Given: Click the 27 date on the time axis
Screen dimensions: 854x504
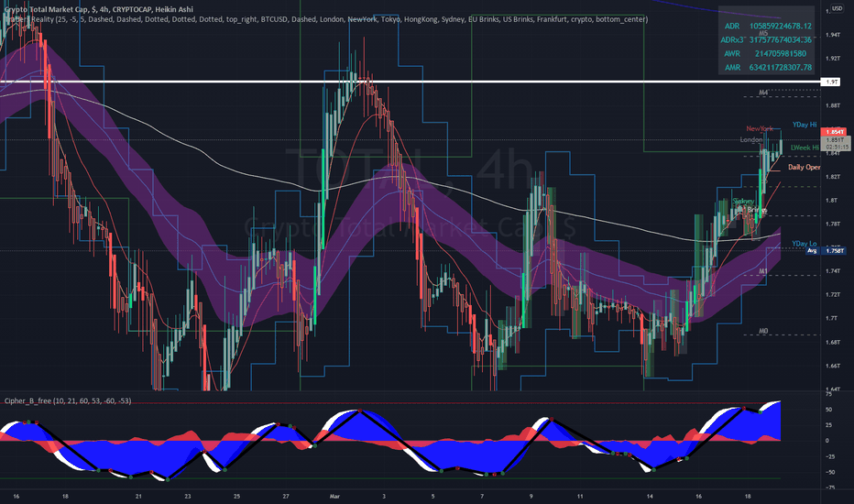Looking at the screenshot, I should click(286, 497).
